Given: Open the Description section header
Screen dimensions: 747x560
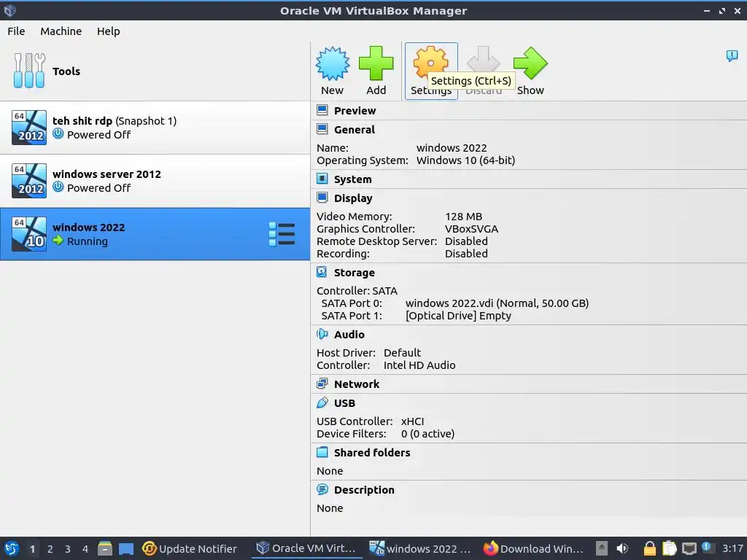Looking at the screenshot, I should coord(364,489).
